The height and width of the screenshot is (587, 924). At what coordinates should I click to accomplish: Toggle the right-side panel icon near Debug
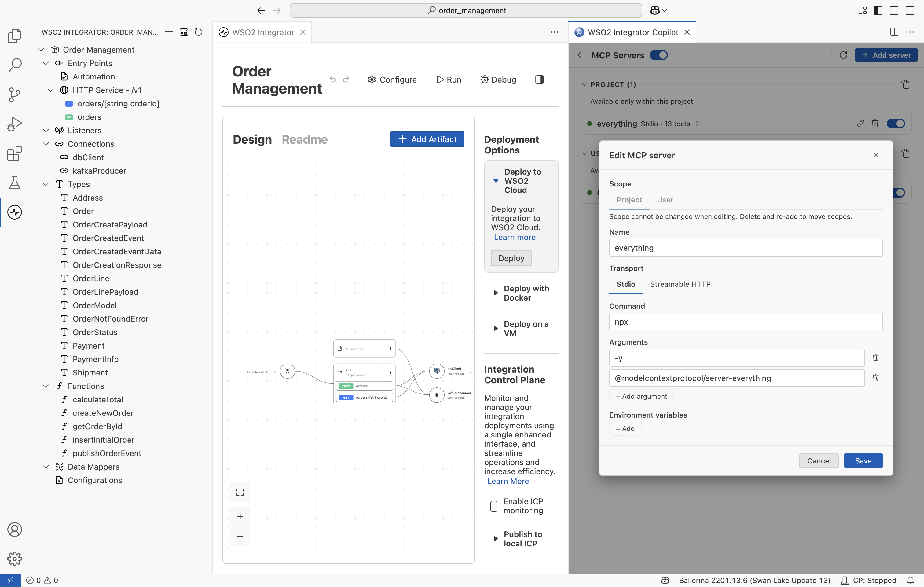540,79
